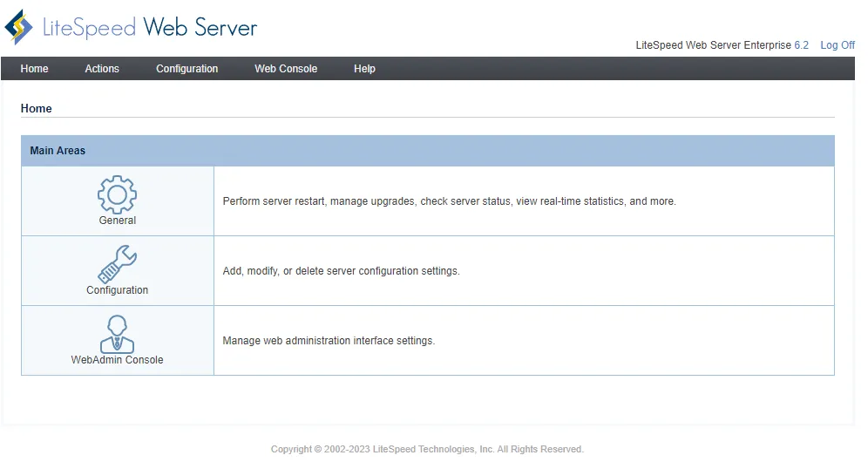This screenshot has height=462, width=868.
Task: Click the Main Areas header
Action: 427,151
